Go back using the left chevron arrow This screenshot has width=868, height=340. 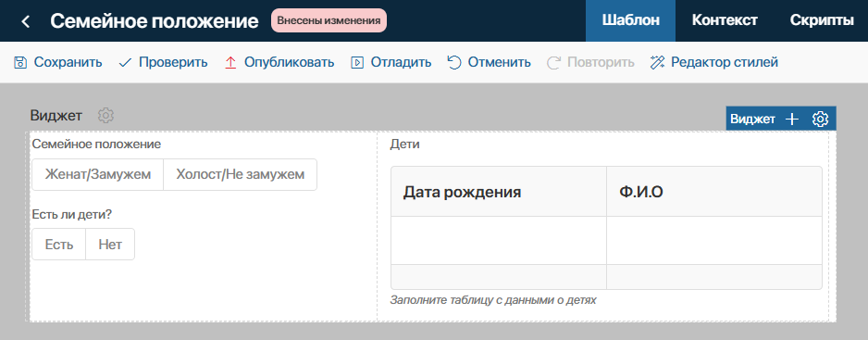(x=25, y=21)
